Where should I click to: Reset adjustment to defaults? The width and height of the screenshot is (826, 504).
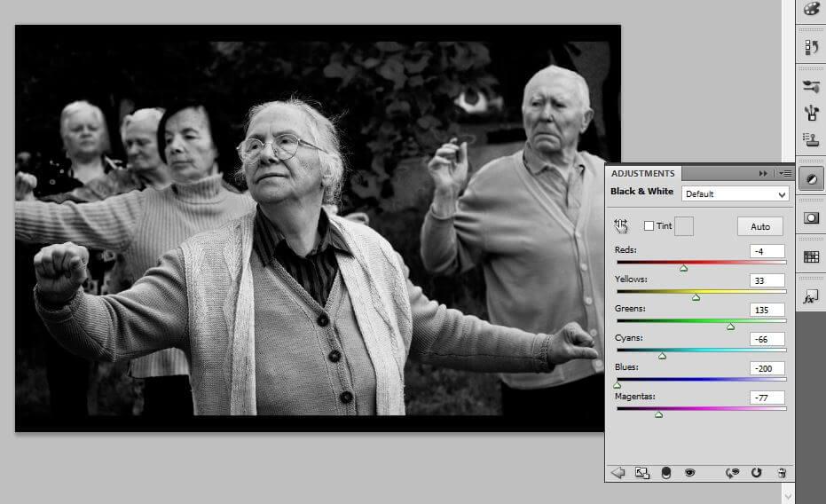[x=757, y=473]
